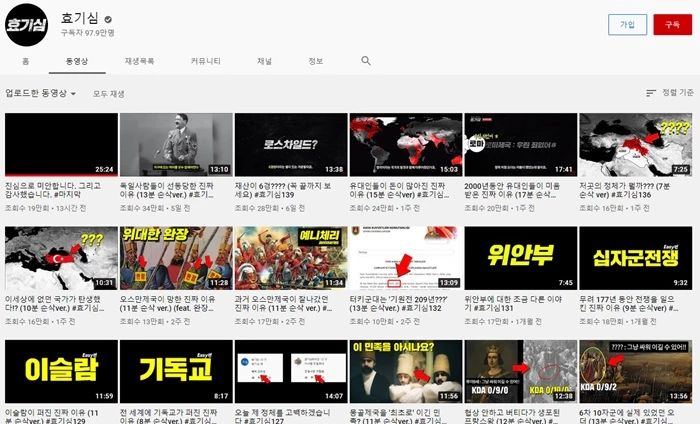Viewport: 700px width, 424px height.
Task: Switch to the 홈 tab
Action: tap(25, 61)
